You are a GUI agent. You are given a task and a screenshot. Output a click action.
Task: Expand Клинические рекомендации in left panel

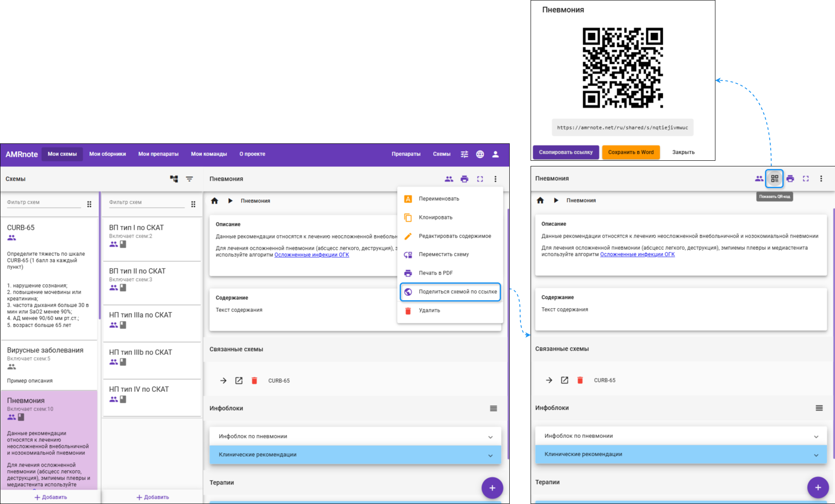click(355, 455)
